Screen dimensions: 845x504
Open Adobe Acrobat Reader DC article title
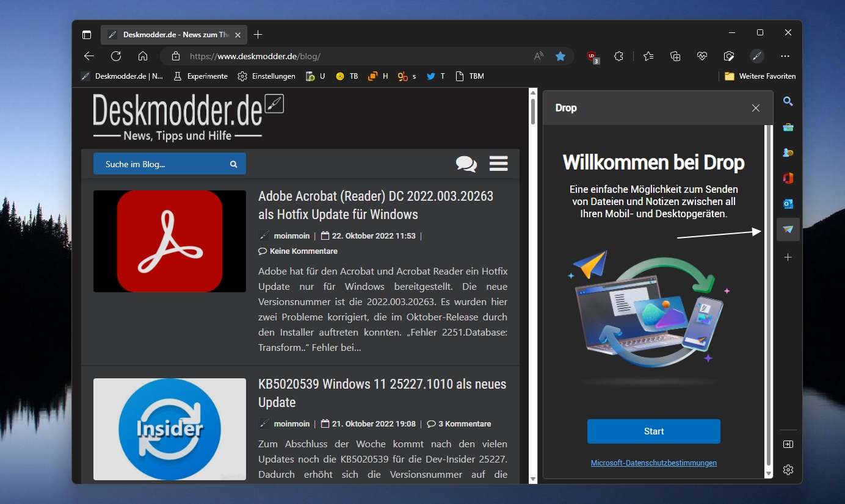[x=376, y=205]
